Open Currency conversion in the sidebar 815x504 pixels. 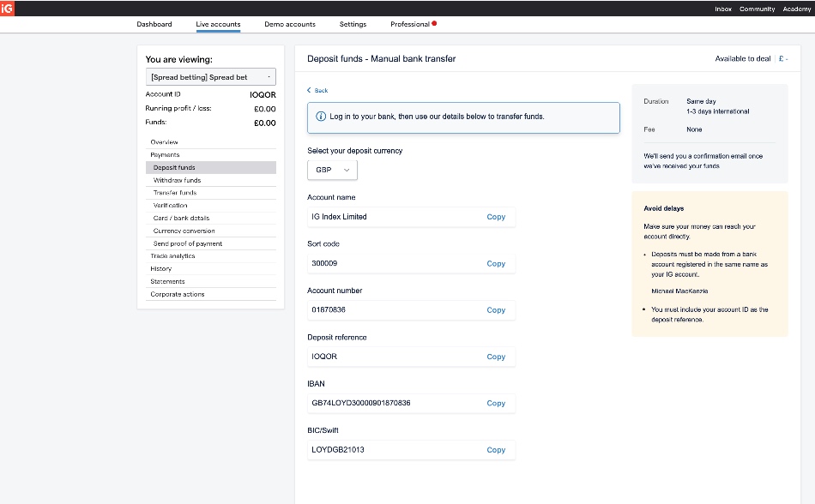210,231
